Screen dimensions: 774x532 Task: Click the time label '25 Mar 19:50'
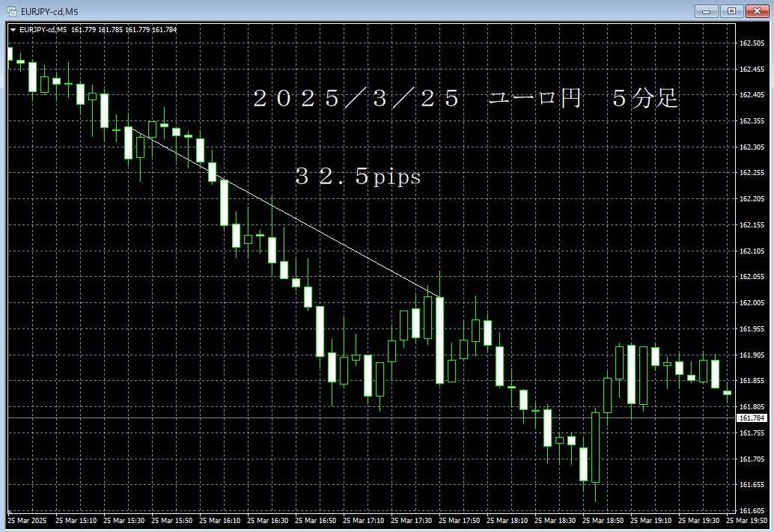click(746, 520)
